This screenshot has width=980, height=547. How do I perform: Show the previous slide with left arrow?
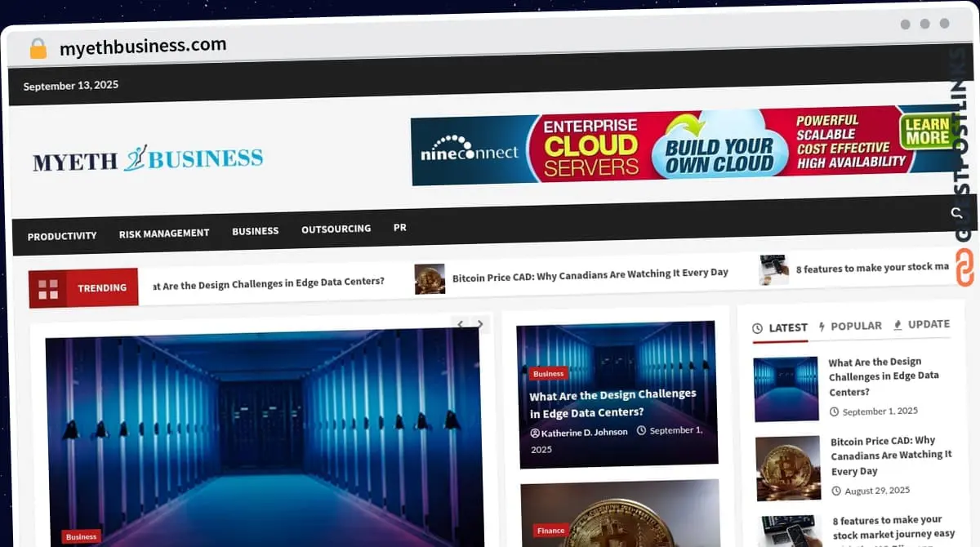point(461,324)
